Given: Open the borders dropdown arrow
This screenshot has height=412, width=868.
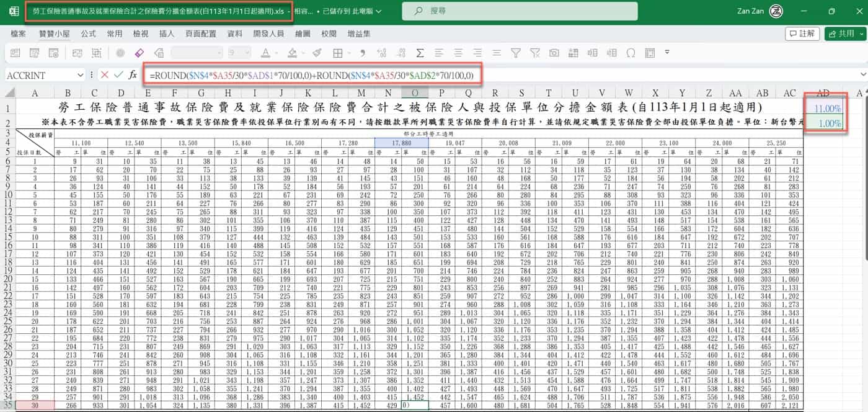Looking at the screenshot, I should pyautogui.click(x=349, y=53).
